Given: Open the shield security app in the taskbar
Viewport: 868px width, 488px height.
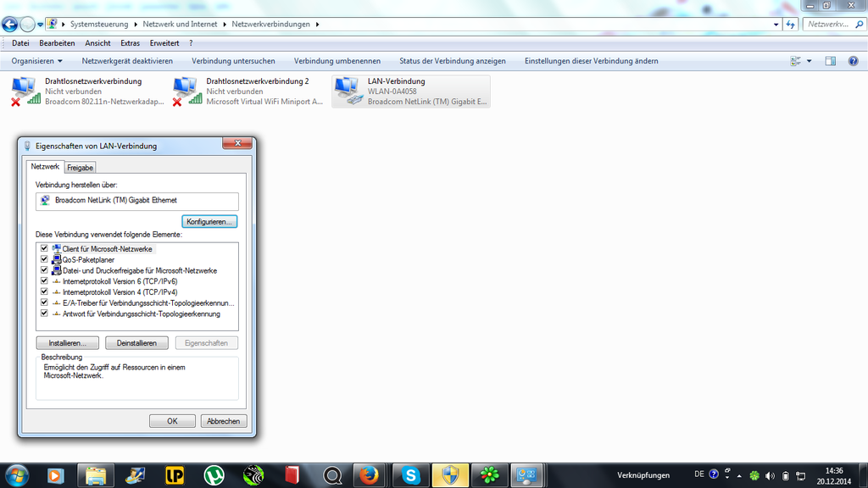Looking at the screenshot, I should [x=450, y=475].
